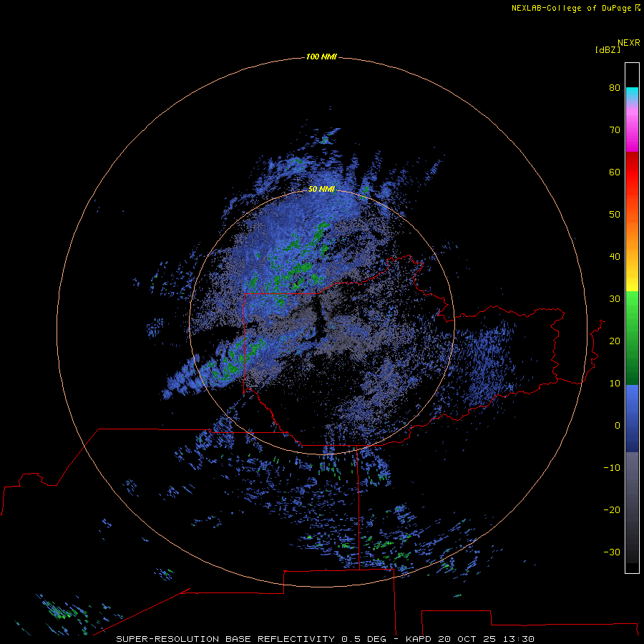This screenshot has width=644, height=644.
Task: Click the NEXR legend title
Action: coord(629,43)
